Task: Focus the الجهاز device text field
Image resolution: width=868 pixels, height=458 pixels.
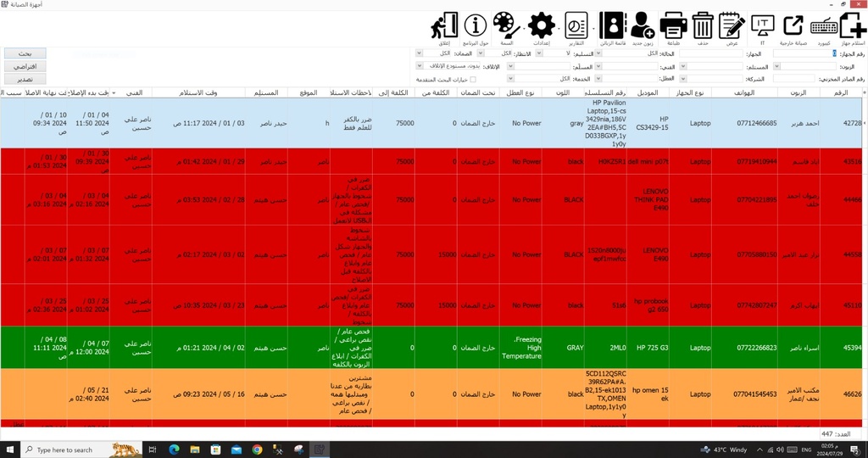Action: click(x=711, y=53)
